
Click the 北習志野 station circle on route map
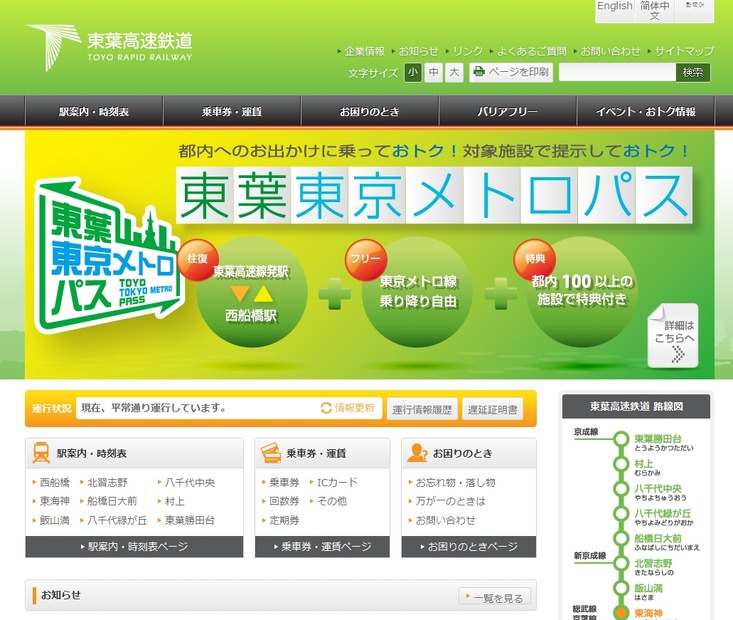click(621, 563)
